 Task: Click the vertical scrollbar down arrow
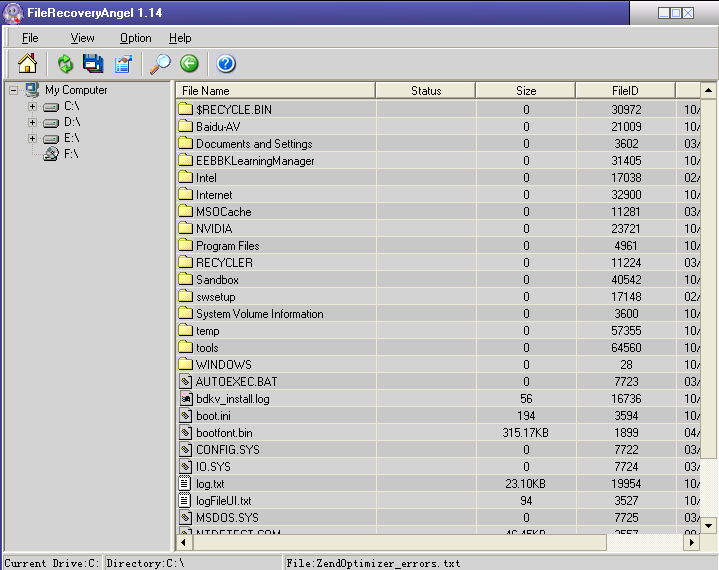(708, 525)
